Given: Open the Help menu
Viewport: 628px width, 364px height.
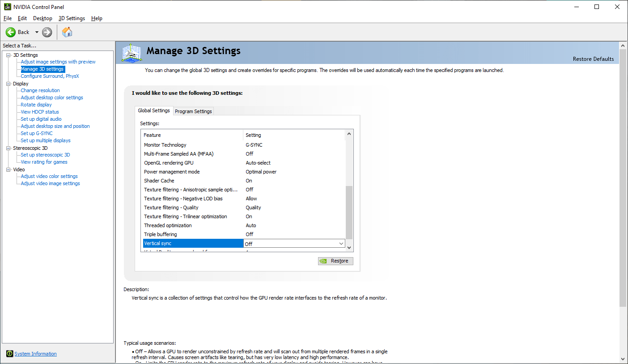Looking at the screenshot, I should click(97, 18).
